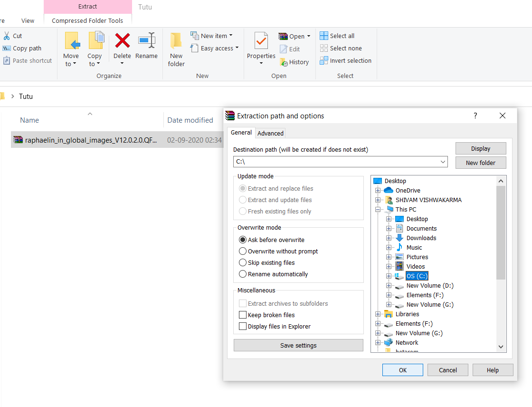Screen dimensions: 532x407
Task: Switch to the Advanced tab
Action: click(270, 134)
